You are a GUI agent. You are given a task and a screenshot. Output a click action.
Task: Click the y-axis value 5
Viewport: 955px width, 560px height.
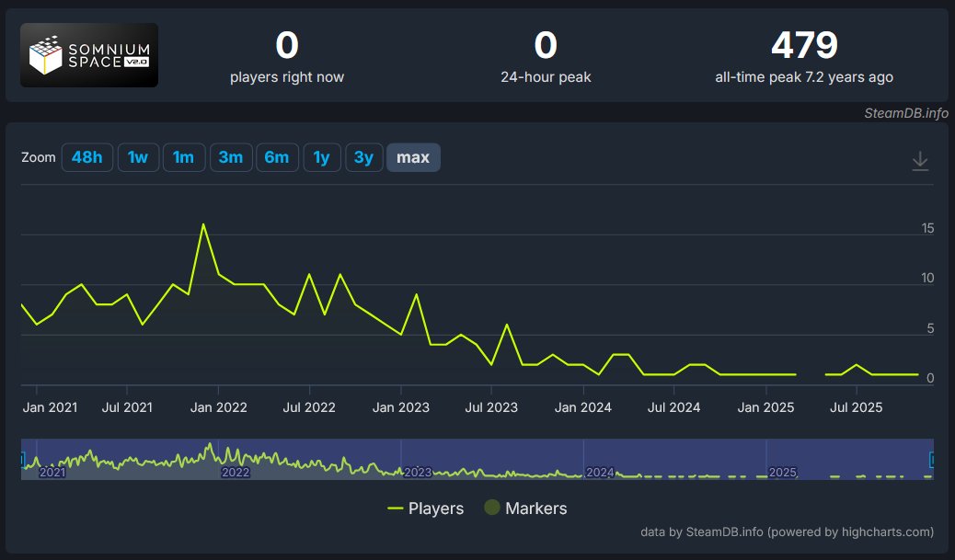point(930,328)
